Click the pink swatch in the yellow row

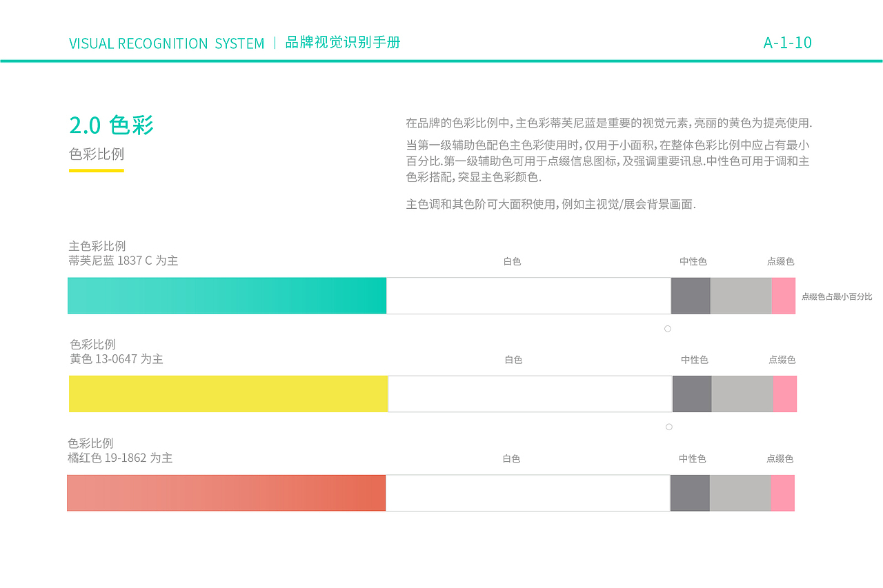point(784,394)
